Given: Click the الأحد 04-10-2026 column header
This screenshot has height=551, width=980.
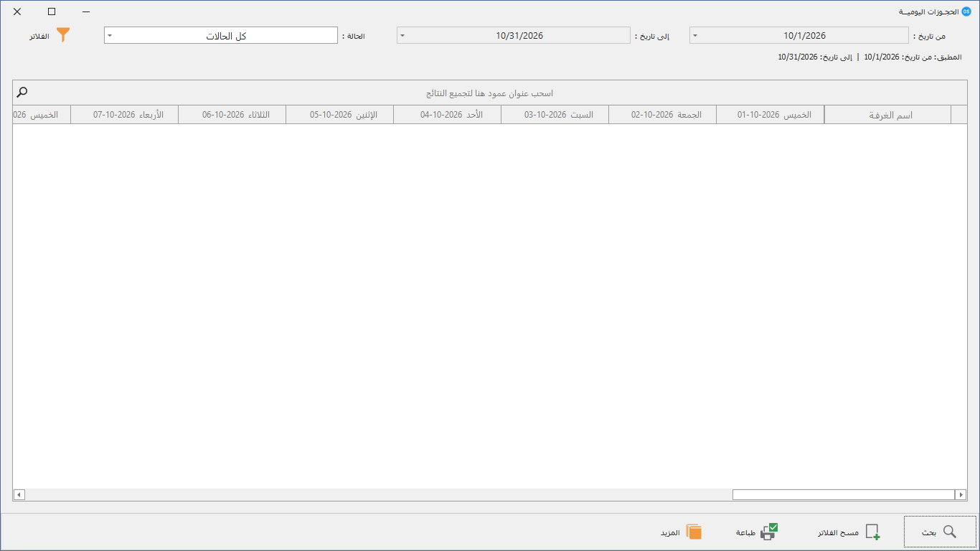Looking at the screenshot, I should (x=448, y=115).
